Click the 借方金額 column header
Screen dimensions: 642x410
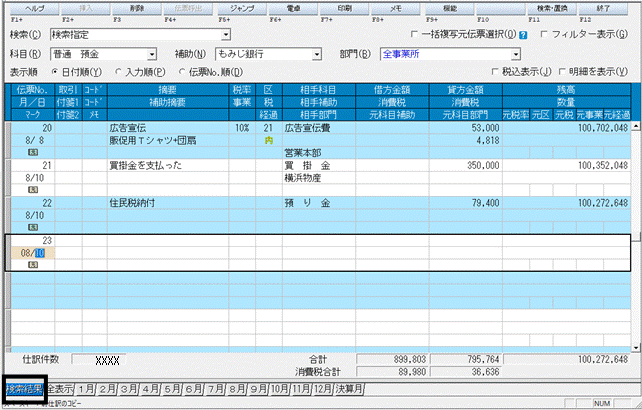tap(392, 90)
